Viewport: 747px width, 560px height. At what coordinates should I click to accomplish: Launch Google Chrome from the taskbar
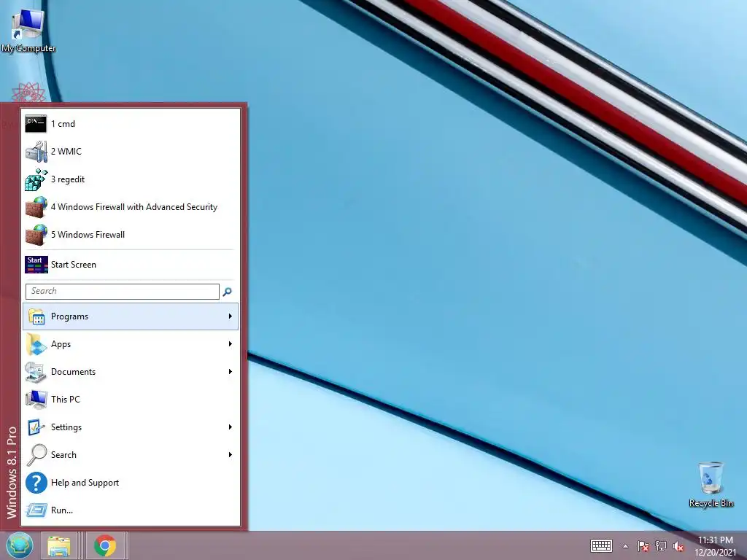pyautogui.click(x=105, y=545)
